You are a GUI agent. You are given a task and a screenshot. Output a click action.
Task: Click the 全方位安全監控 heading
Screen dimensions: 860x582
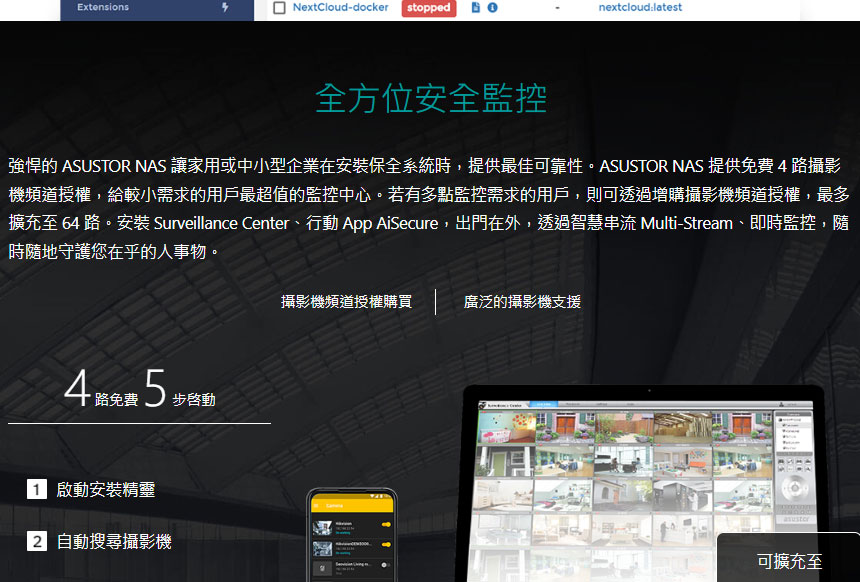[x=431, y=98]
